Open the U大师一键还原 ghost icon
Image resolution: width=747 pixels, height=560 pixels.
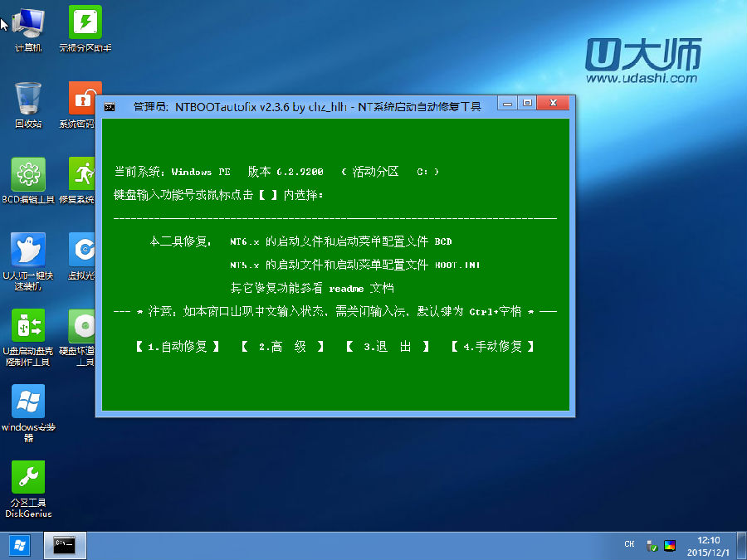point(28,250)
